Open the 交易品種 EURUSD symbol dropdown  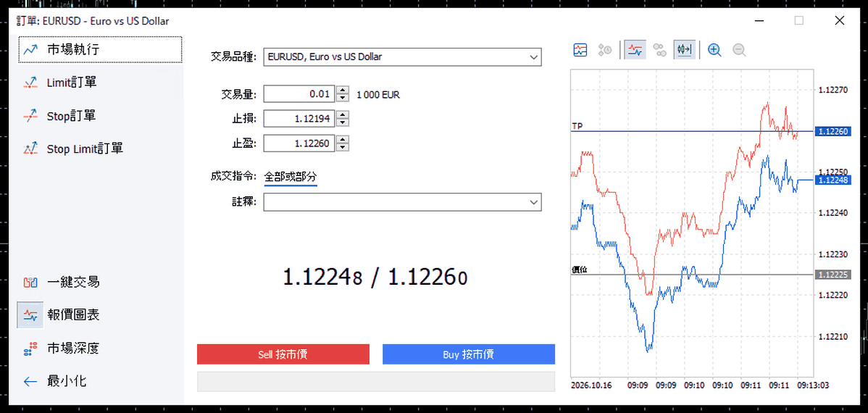pyautogui.click(x=402, y=57)
